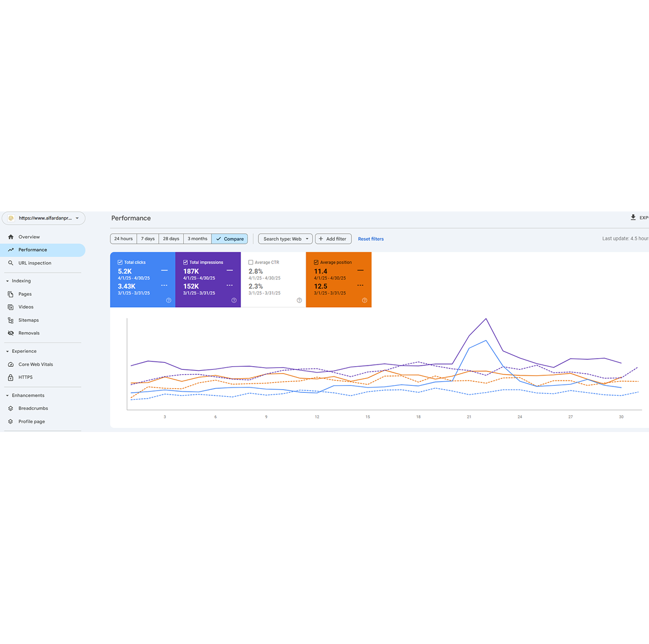Open the Search type: Web dropdown
This screenshot has width=649, height=644.
(x=285, y=239)
